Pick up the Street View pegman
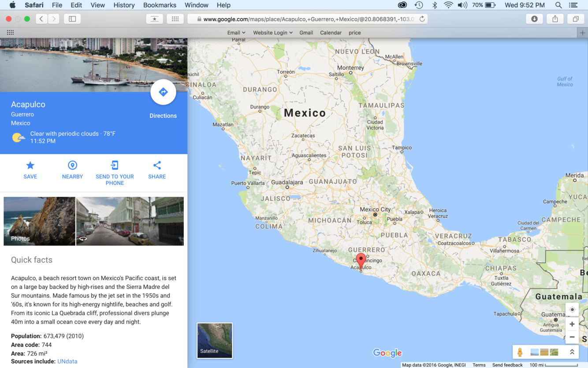588x368 pixels. 520,352
